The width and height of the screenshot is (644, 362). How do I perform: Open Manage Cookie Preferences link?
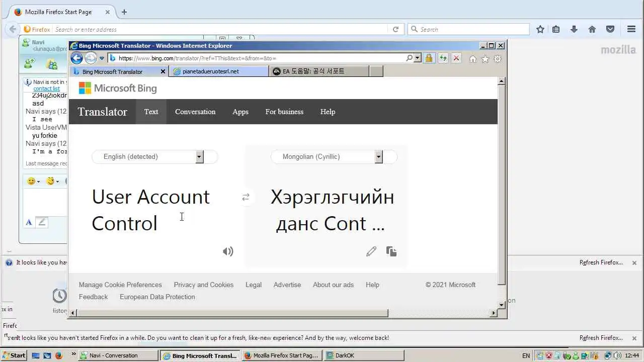click(120, 285)
